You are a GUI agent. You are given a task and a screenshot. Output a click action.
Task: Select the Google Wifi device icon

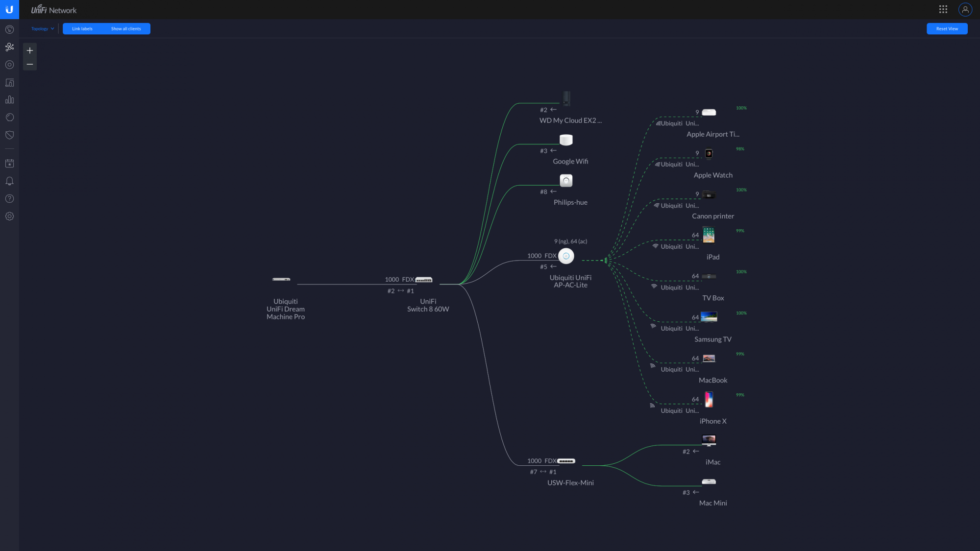(566, 140)
